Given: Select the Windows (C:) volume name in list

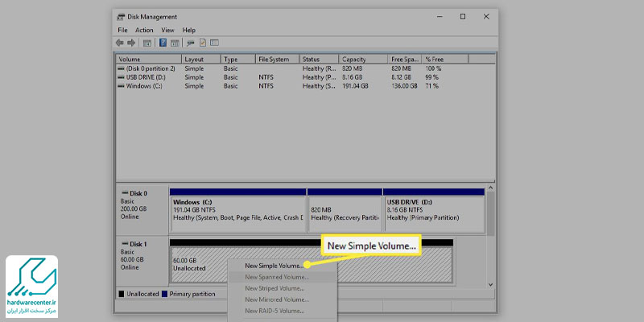Looking at the screenshot, I should 144,86.
